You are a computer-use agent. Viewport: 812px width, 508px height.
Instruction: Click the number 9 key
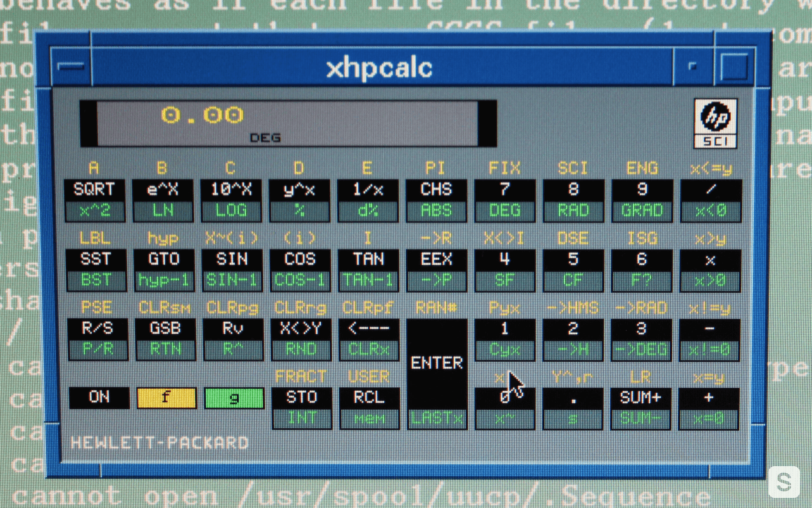[642, 200]
